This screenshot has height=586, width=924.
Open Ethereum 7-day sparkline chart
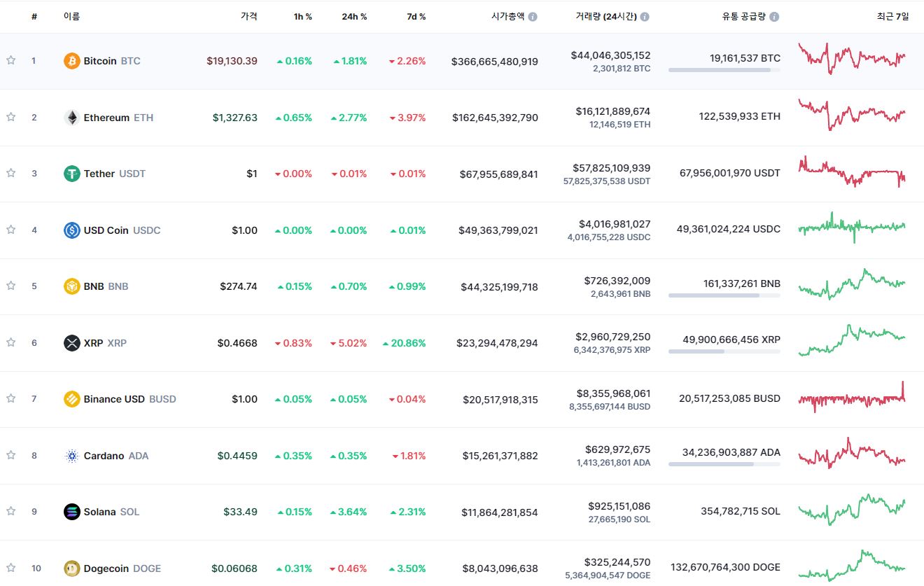pyautogui.click(x=852, y=115)
